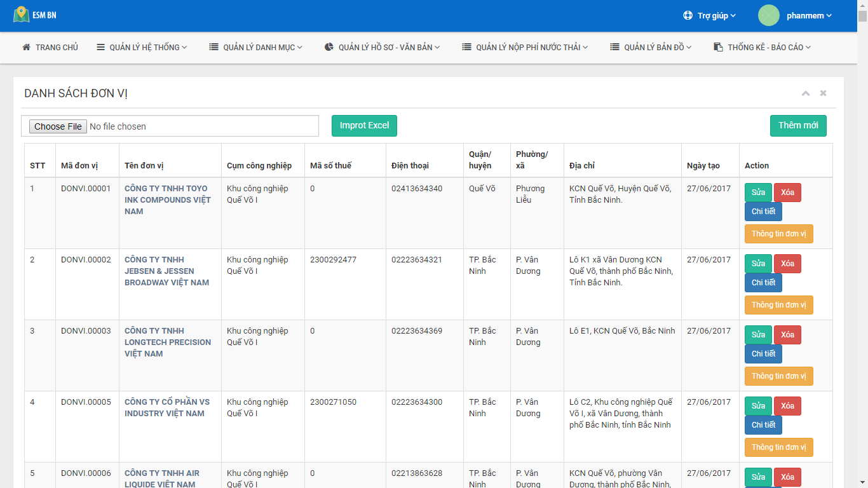This screenshot has width=868, height=488.
Task: Click Xóa for DONVI.00001
Action: click(787, 193)
